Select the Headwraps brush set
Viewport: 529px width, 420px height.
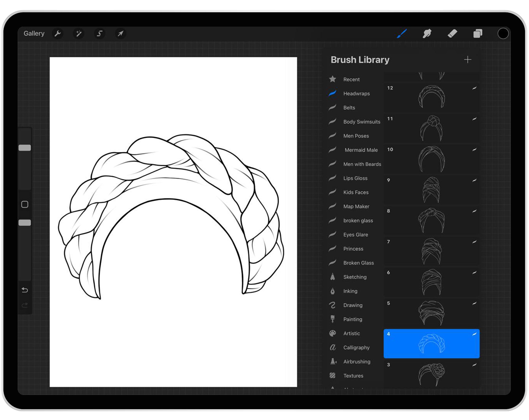click(356, 94)
